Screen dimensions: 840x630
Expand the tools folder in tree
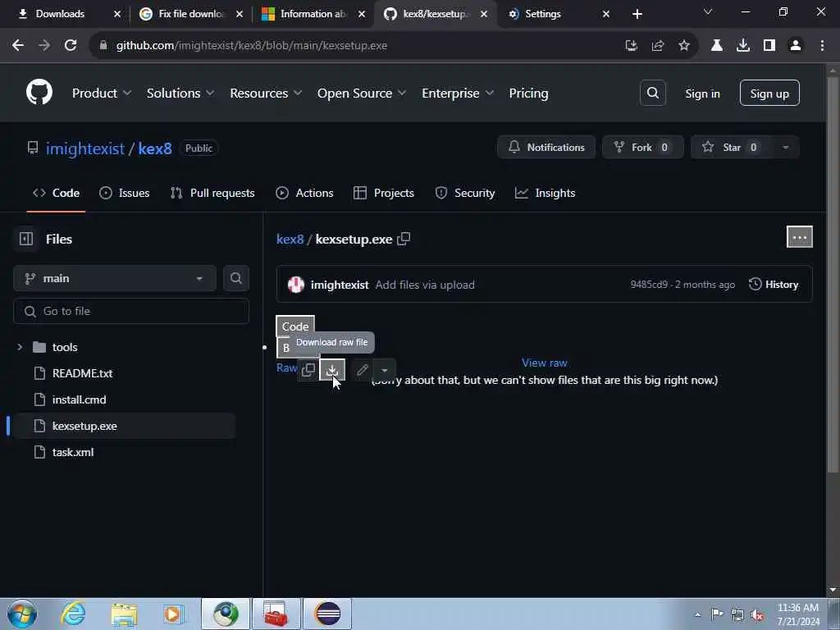pos(20,347)
